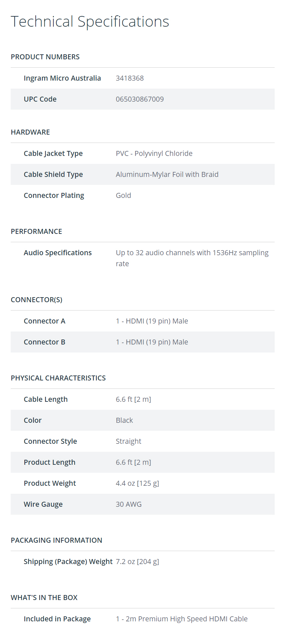The height and width of the screenshot is (644, 286).
Task: Click the Technical Specifications heading
Action: click(90, 22)
